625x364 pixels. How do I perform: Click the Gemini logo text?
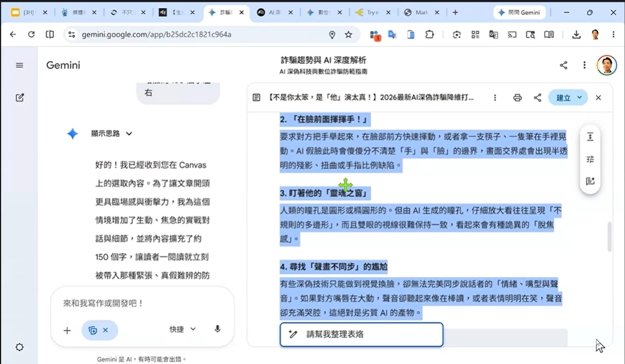pos(63,66)
